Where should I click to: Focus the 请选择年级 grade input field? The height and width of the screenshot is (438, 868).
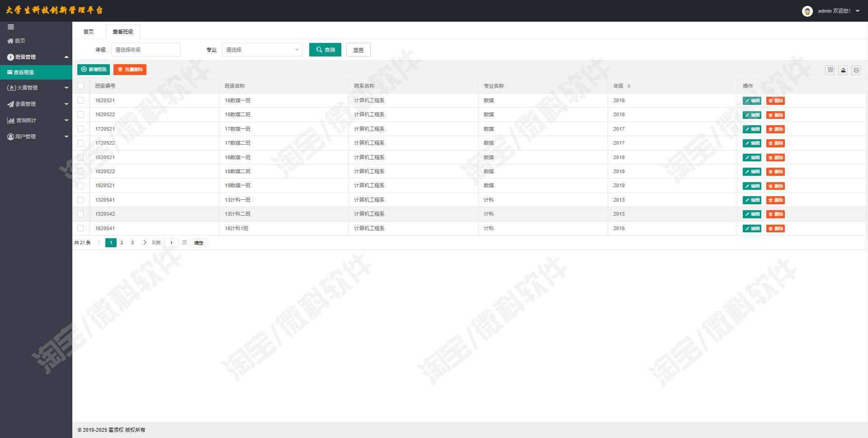pyautogui.click(x=146, y=50)
